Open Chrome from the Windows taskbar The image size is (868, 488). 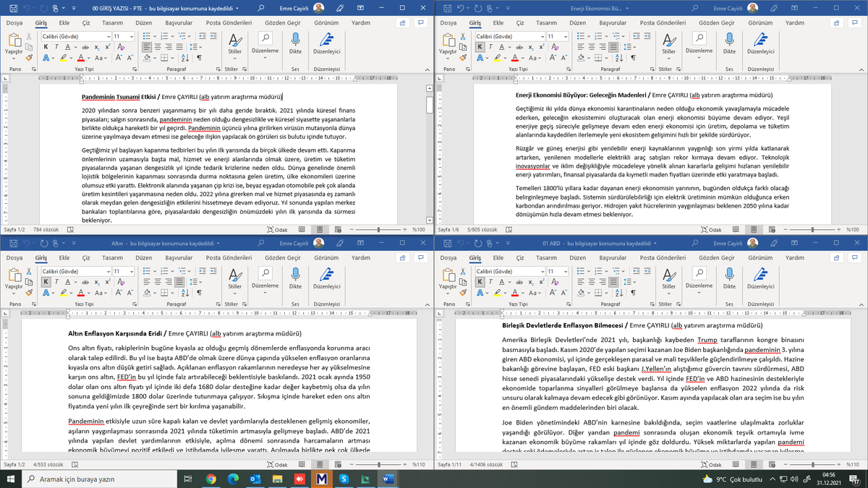(210, 479)
